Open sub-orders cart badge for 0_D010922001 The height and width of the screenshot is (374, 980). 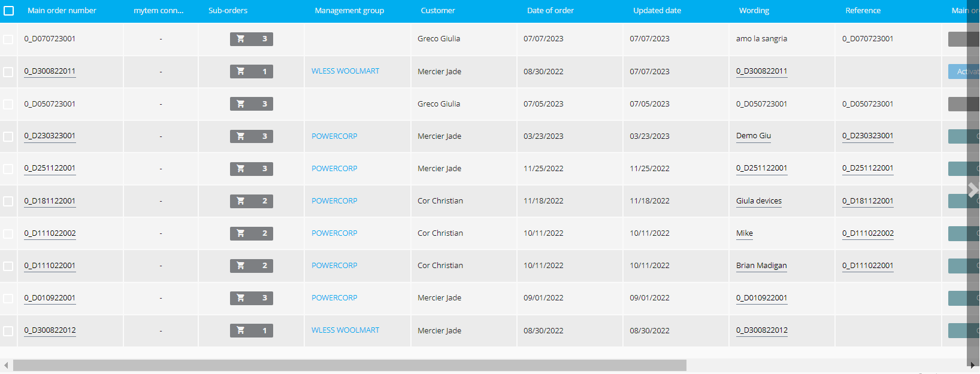(252, 297)
